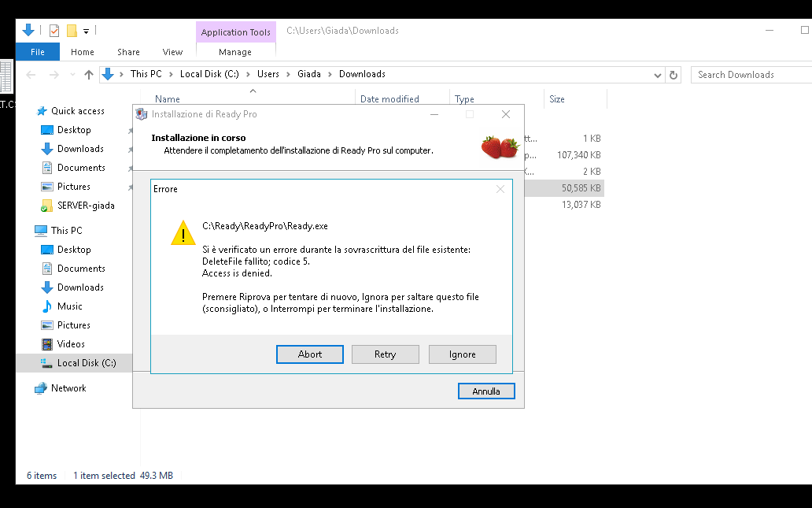Open SERVER-giada folder in navigation pane
Image resolution: width=812 pixels, height=508 pixels.
(86, 206)
